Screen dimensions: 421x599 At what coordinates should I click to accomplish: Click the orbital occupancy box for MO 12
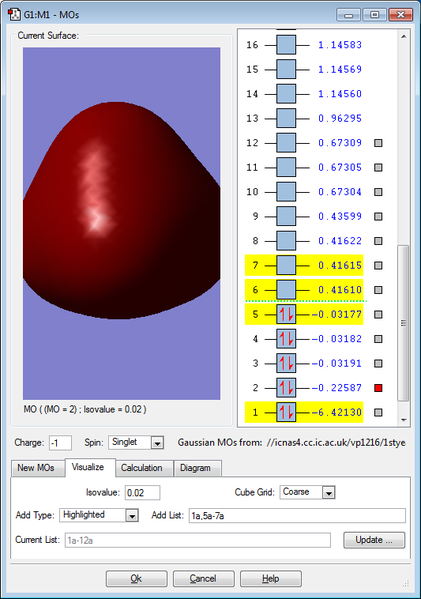click(286, 143)
